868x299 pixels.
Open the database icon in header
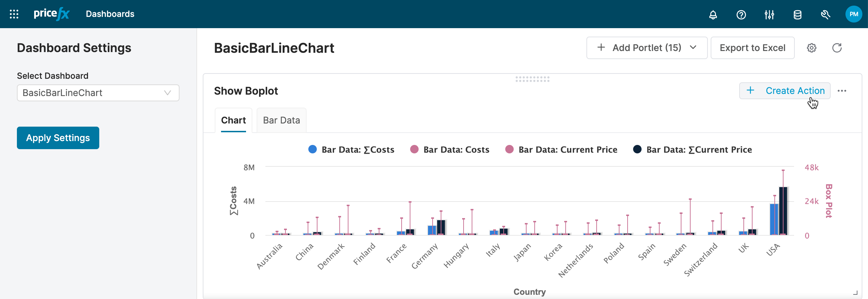pos(798,14)
